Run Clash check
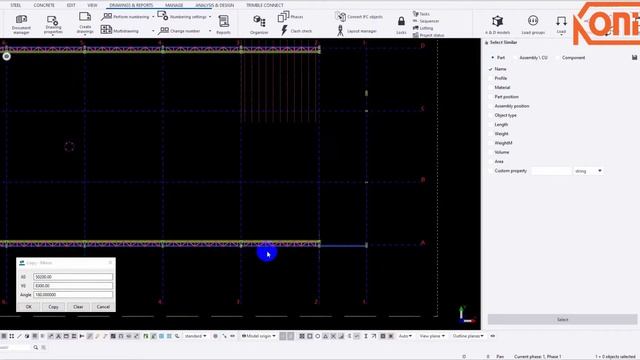 click(x=297, y=31)
